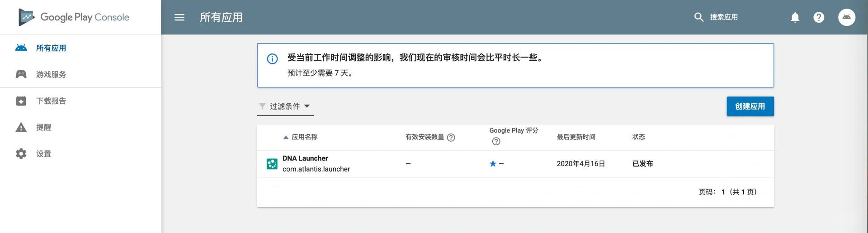Image resolution: width=868 pixels, height=233 pixels.
Task: Click the download box icon for 下载报告
Action: [21, 100]
